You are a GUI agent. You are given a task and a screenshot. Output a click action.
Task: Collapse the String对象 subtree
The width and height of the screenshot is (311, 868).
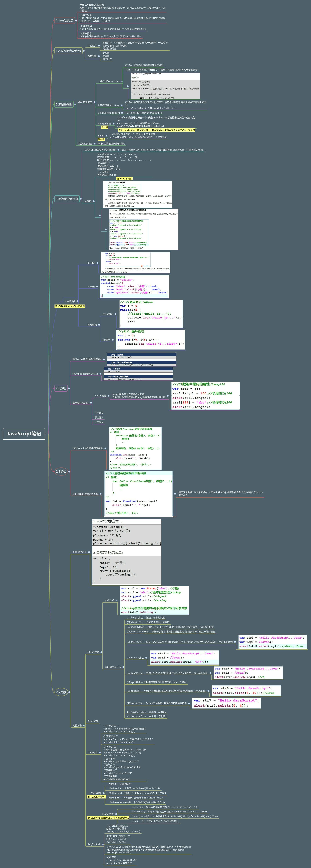click(102, 652)
